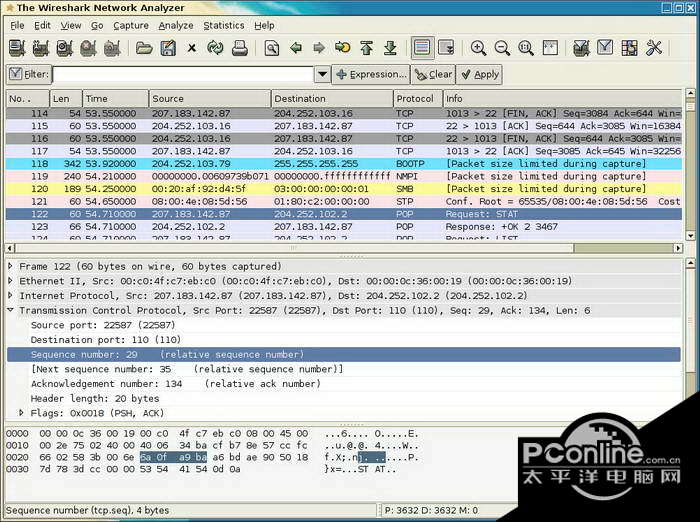Screen dimensions: 700x522
Task: Apply the display filter
Action: pos(479,74)
